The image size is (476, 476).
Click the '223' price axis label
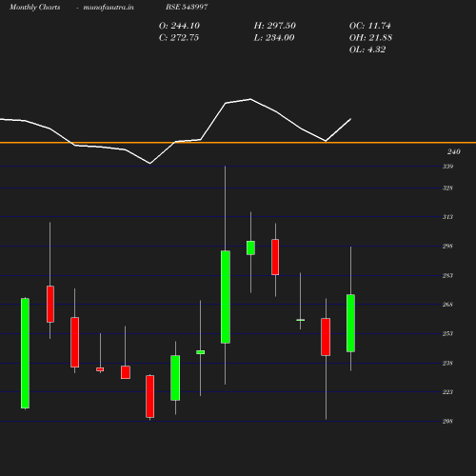[447, 392]
